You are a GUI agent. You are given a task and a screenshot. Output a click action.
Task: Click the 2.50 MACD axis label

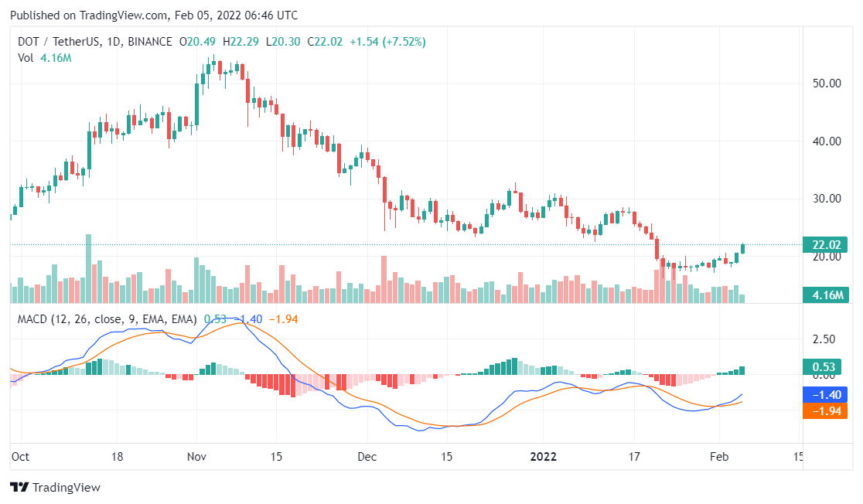[x=823, y=339]
